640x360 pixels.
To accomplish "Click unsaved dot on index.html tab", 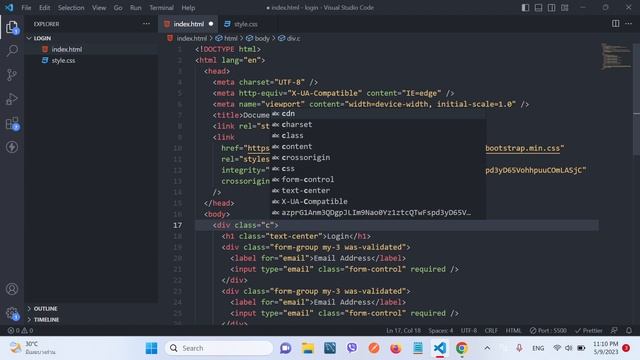I will 211,24.
